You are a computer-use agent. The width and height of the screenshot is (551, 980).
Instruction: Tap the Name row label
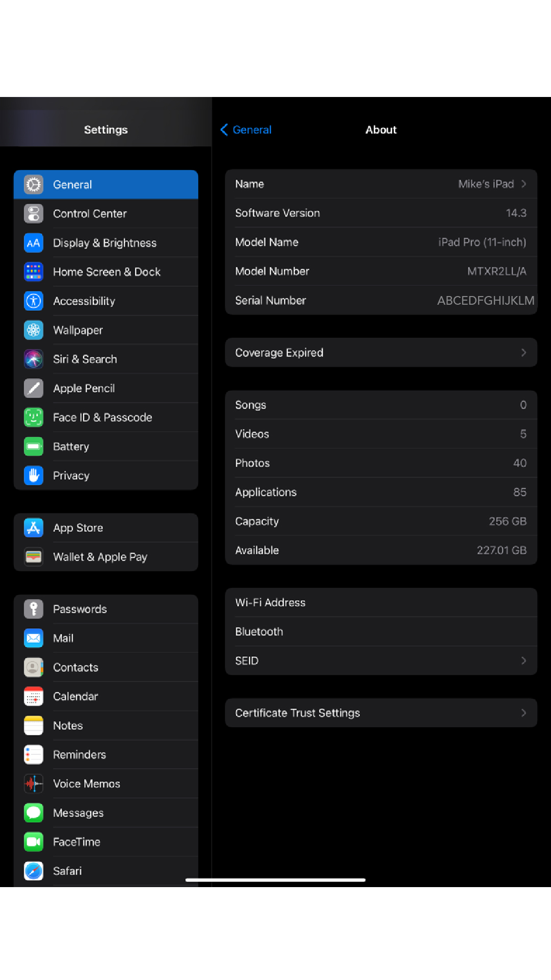[249, 184]
